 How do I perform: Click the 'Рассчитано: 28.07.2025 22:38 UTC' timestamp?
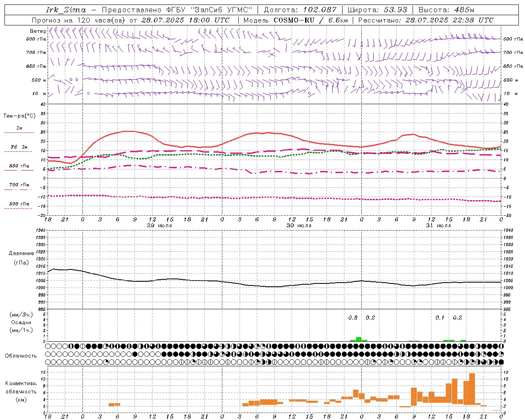point(426,20)
